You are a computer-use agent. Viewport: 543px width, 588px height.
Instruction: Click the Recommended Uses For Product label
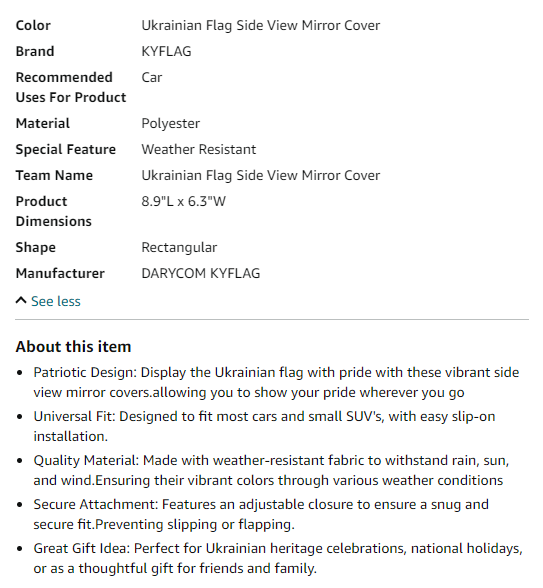click(x=71, y=87)
